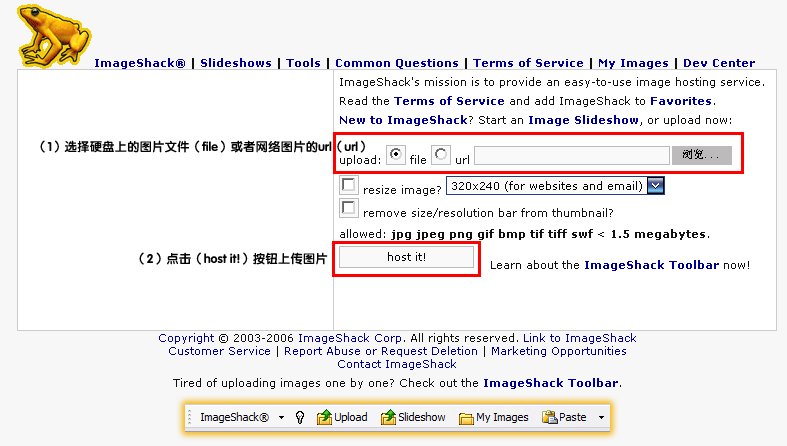Open the My Images nav link
This screenshot has height=446, width=787.
(633, 63)
